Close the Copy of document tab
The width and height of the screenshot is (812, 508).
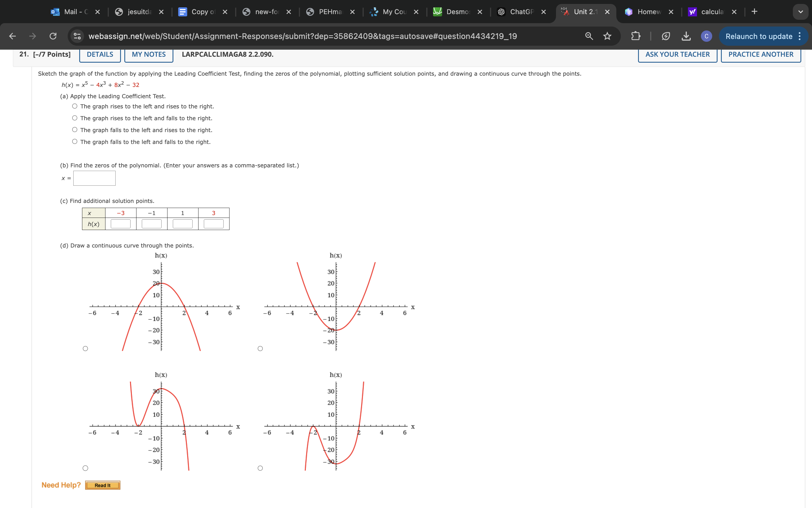(x=225, y=12)
